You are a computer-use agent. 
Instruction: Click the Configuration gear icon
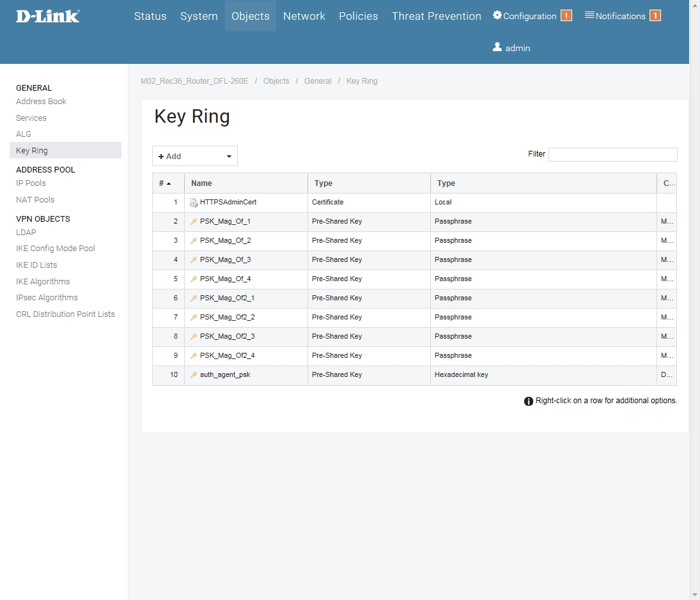497,15
